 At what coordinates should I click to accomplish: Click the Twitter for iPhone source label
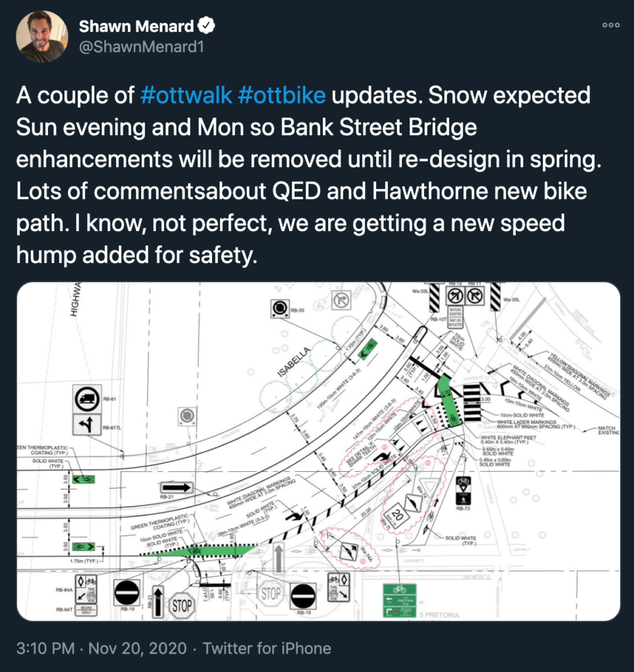pyautogui.click(x=266, y=648)
